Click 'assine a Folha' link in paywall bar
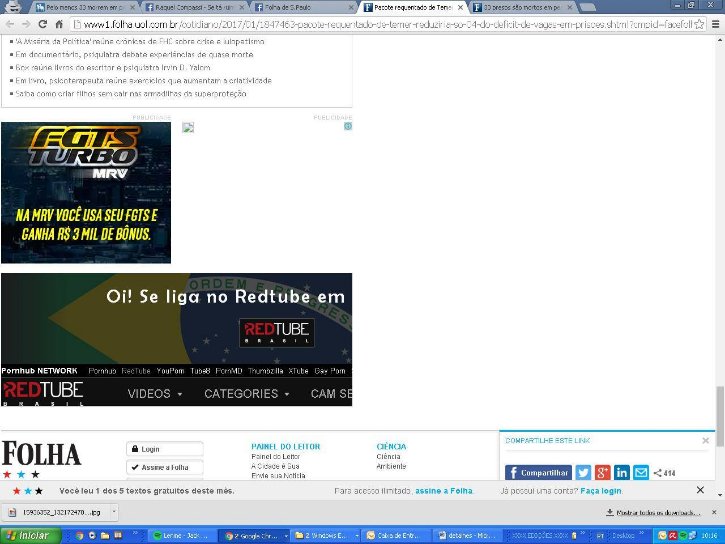This screenshot has height=544, width=725. pyautogui.click(x=444, y=491)
